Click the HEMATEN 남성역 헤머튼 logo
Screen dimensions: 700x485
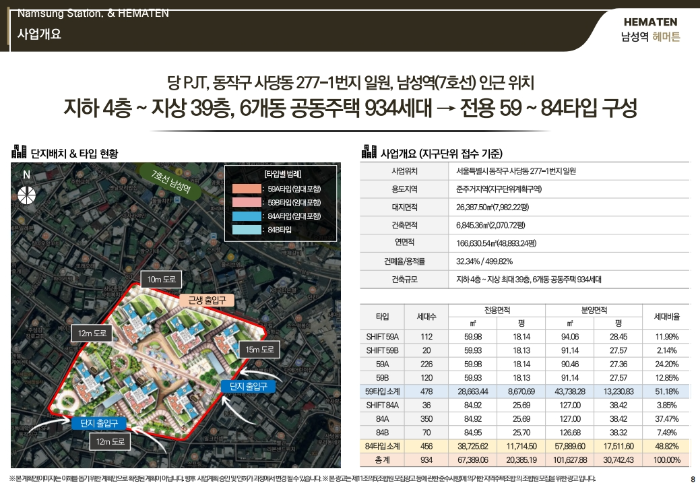pos(650,29)
